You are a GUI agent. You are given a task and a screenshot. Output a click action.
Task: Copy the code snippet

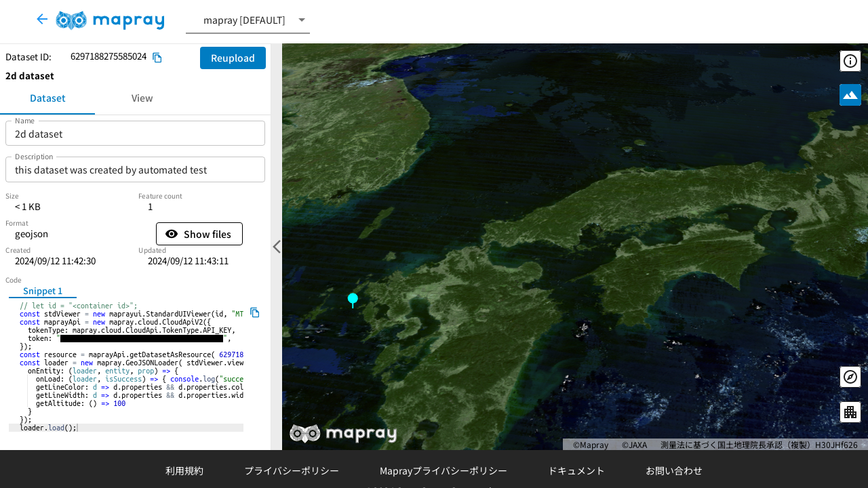tap(255, 312)
